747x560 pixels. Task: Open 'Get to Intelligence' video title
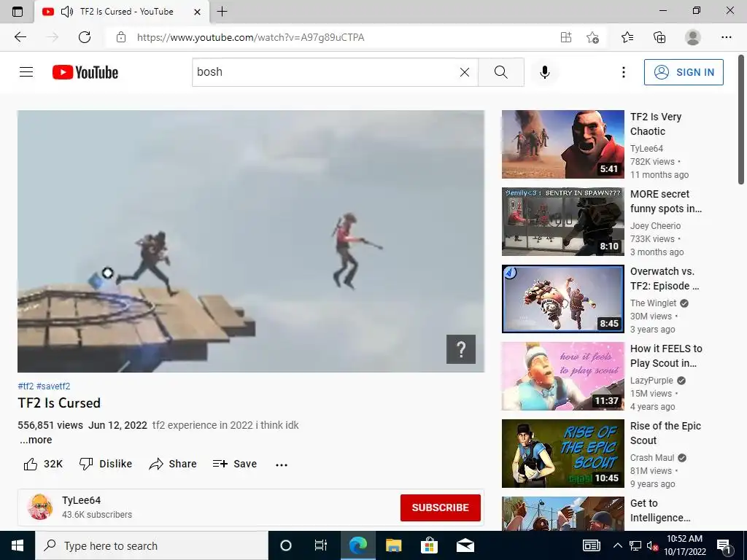[x=659, y=510]
